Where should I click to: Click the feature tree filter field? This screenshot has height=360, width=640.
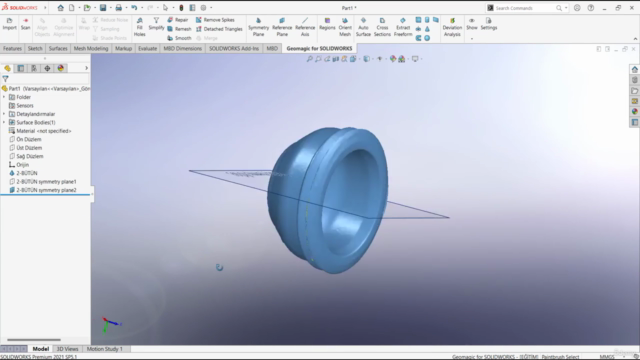[x=45, y=79]
